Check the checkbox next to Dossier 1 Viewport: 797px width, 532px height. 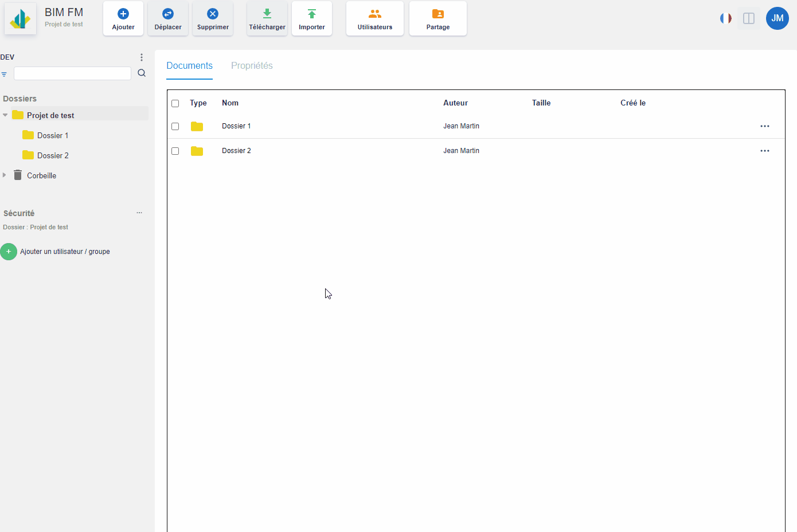[x=175, y=126]
